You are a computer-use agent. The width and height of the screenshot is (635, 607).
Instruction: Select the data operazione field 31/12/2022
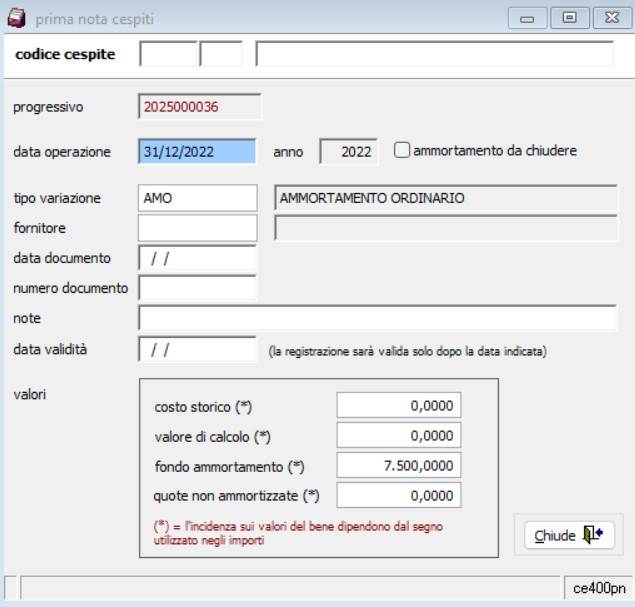[x=197, y=151]
